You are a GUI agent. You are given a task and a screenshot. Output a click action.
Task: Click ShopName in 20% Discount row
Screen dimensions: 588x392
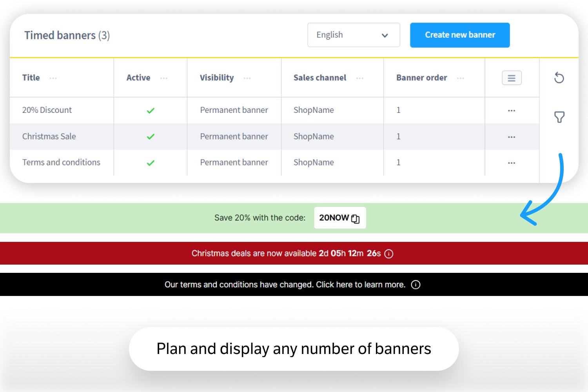pos(314,110)
